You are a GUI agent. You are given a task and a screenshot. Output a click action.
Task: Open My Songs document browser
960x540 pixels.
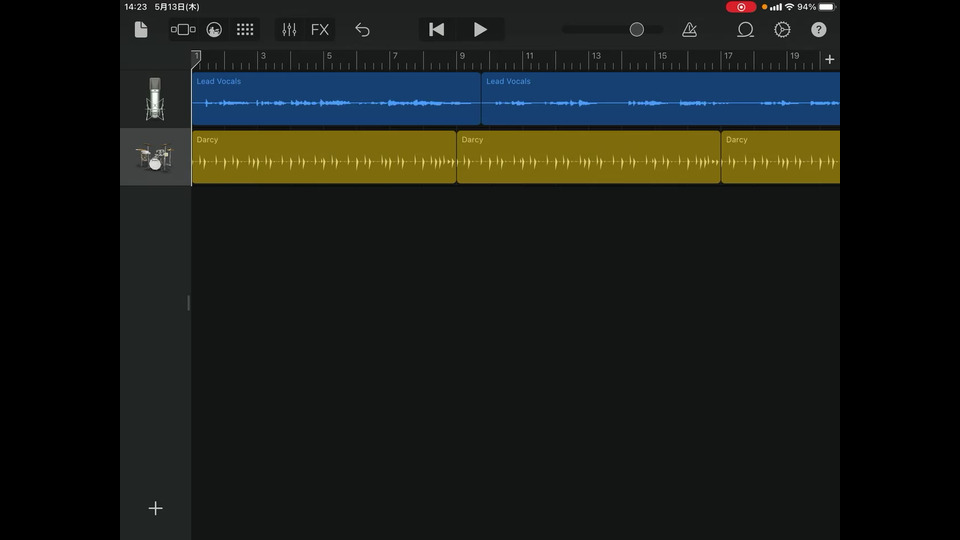coord(141,29)
